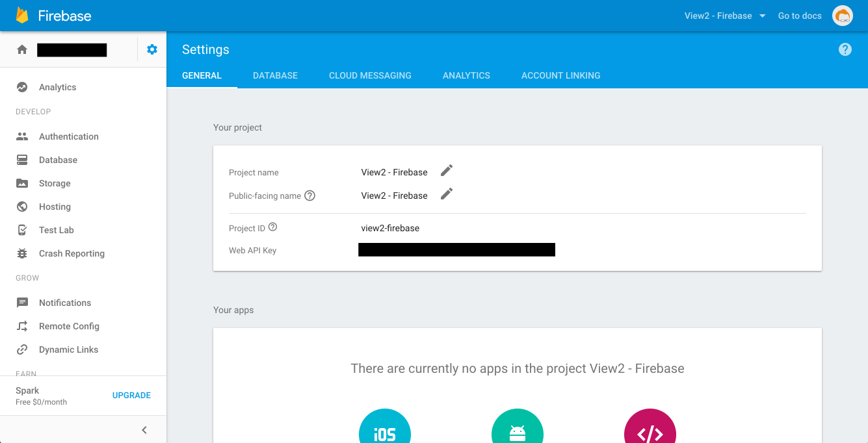Open Test Lab in the sidebar
The height and width of the screenshot is (443, 868).
pyautogui.click(x=83, y=230)
